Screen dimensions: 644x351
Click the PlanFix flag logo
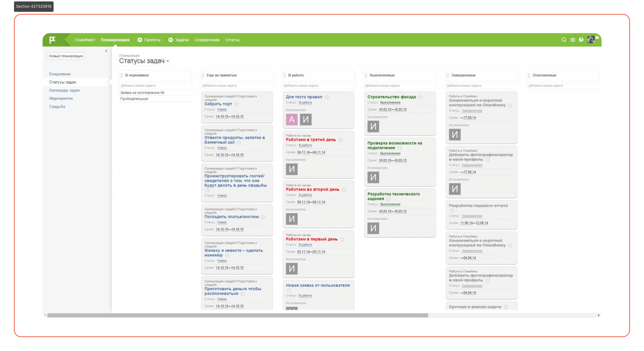pyautogui.click(x=53, y=39)
